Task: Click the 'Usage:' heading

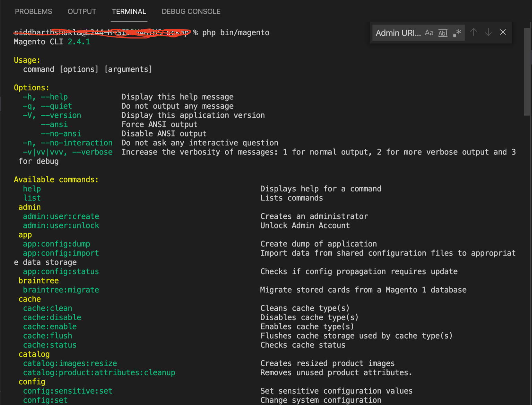Action: click(27, 60)
